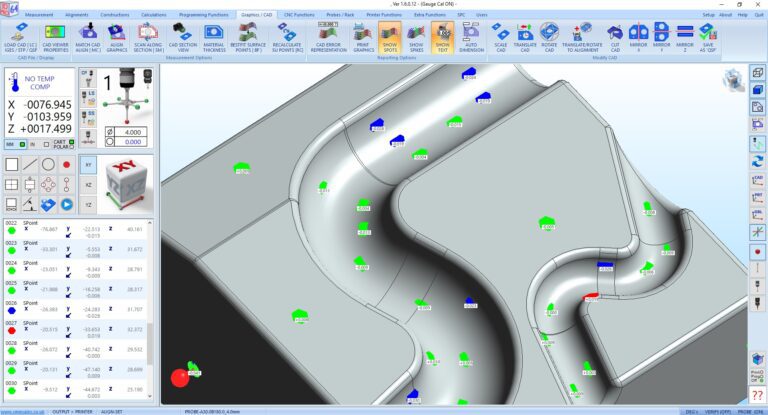Click the About menu item
The width and height of the screenshot is (768, 415).
tap(726, 15)
